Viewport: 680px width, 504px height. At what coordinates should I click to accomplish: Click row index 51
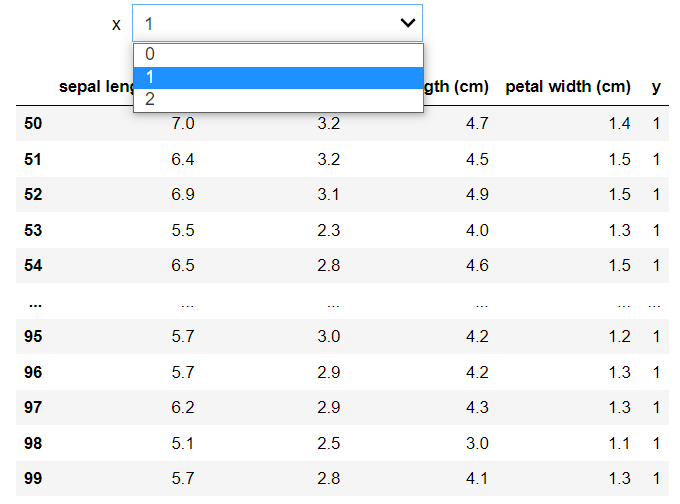33,159
